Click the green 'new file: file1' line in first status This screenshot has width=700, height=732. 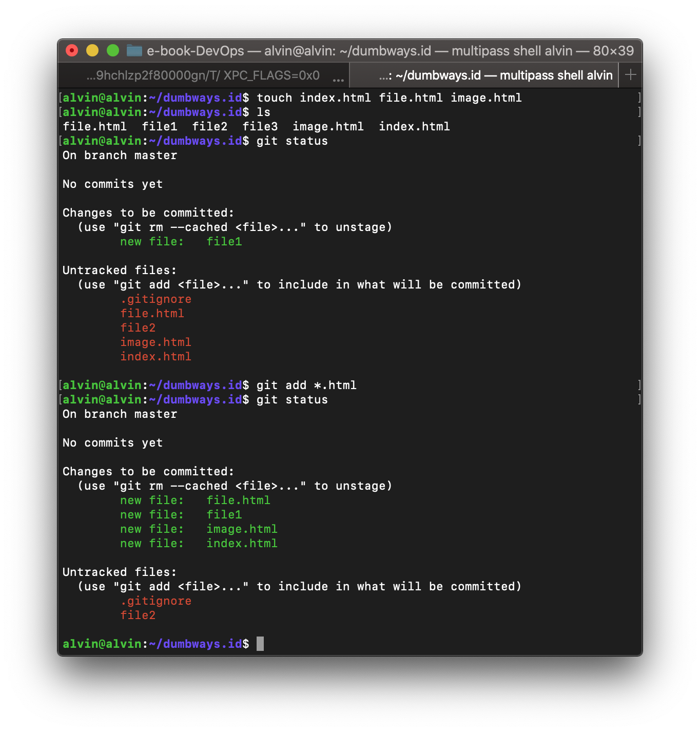pos(181,241)
